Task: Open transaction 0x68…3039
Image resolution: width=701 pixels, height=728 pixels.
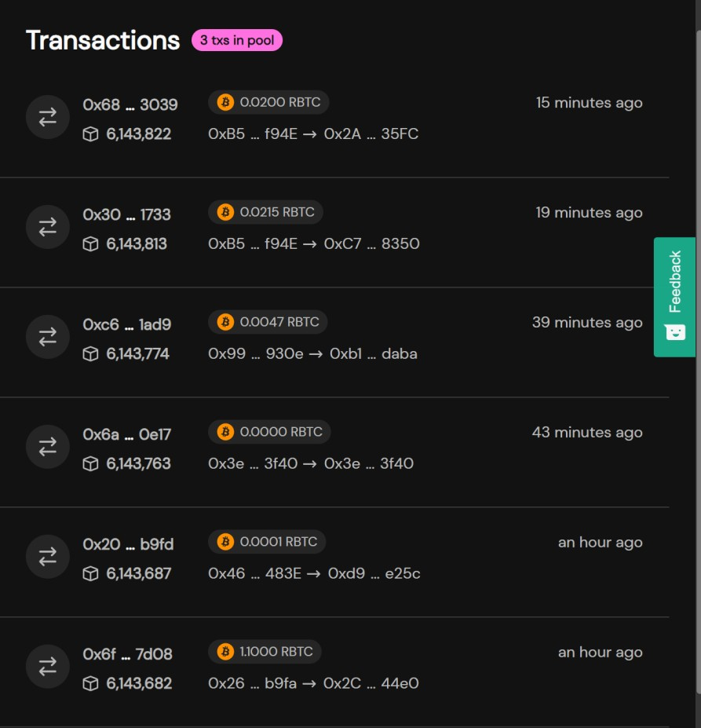Action: coord(129,104)
